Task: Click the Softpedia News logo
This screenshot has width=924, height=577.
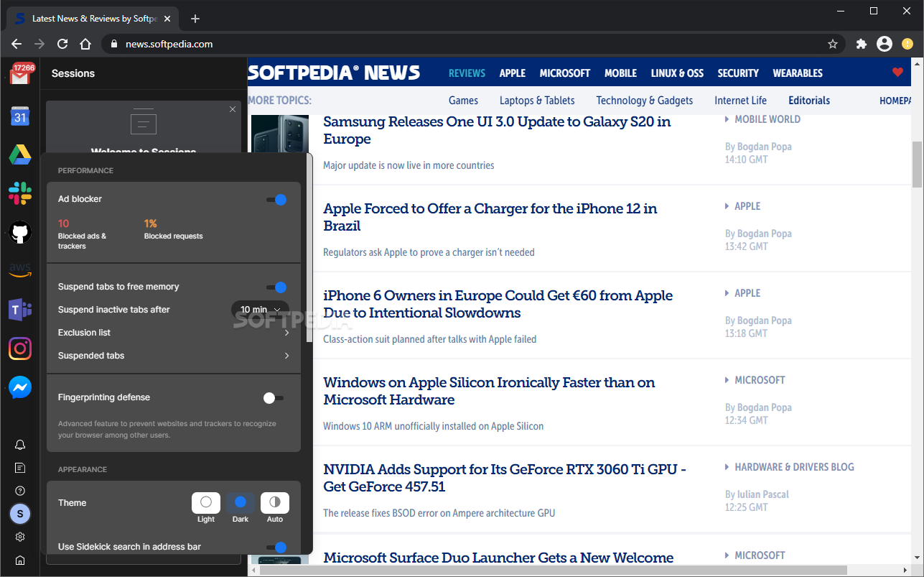Action: pyautogui.click(x=334, y=73)
